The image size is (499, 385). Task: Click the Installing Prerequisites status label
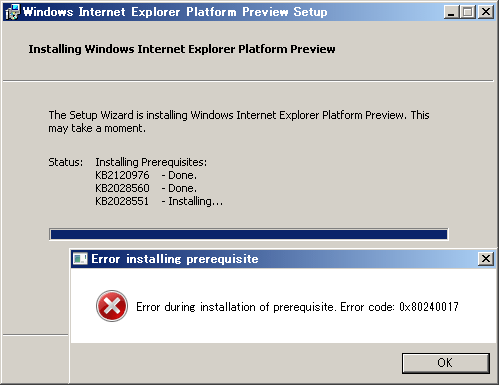click(x=151, y=162)
